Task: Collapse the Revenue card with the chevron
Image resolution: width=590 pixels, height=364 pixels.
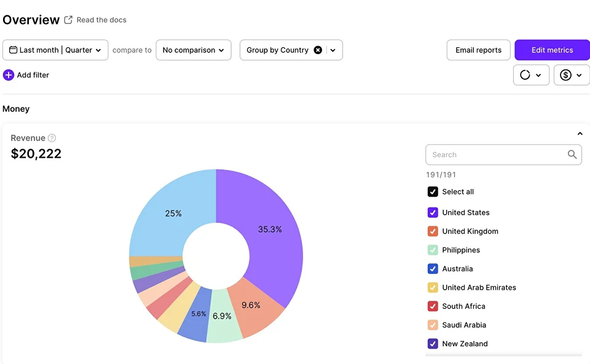Action: [580, 134]
